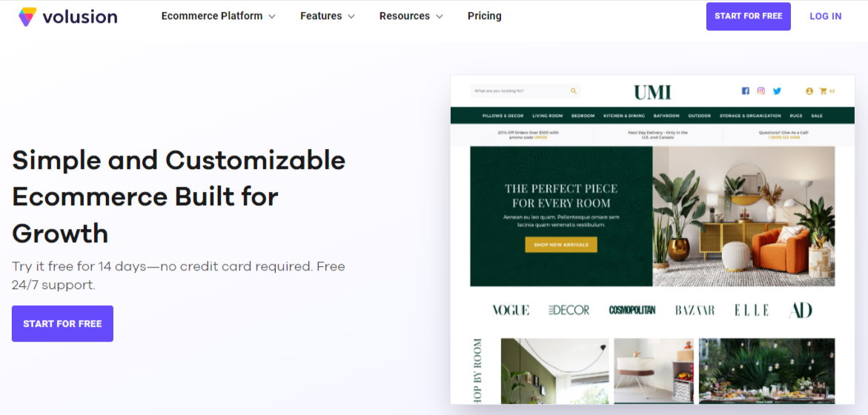The width and height of the screenshot is (868, 415).
Task: Select Living Room in UMI navigation
Action: 547,116
